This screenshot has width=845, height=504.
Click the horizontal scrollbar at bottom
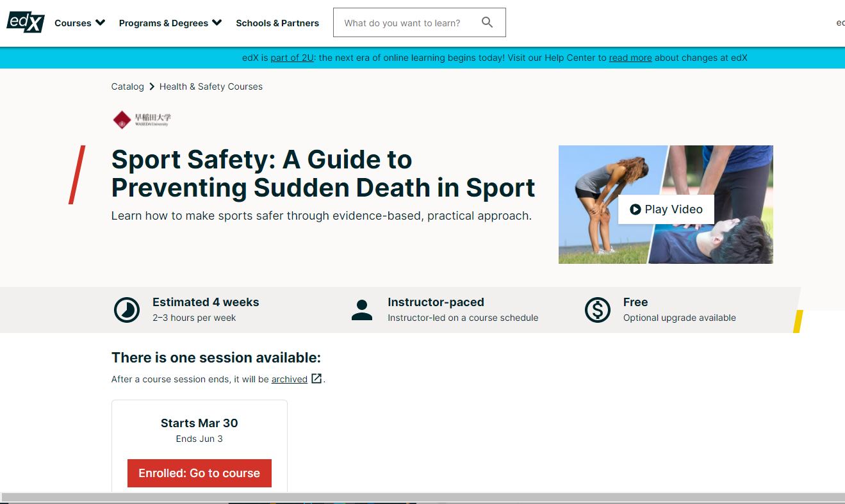[x=423, y=498]
